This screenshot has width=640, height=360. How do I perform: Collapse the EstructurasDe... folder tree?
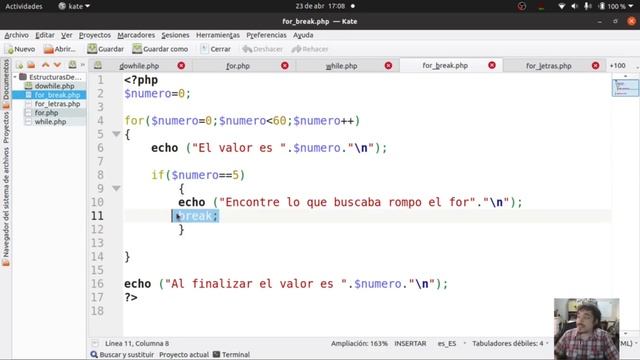[15, 77]
